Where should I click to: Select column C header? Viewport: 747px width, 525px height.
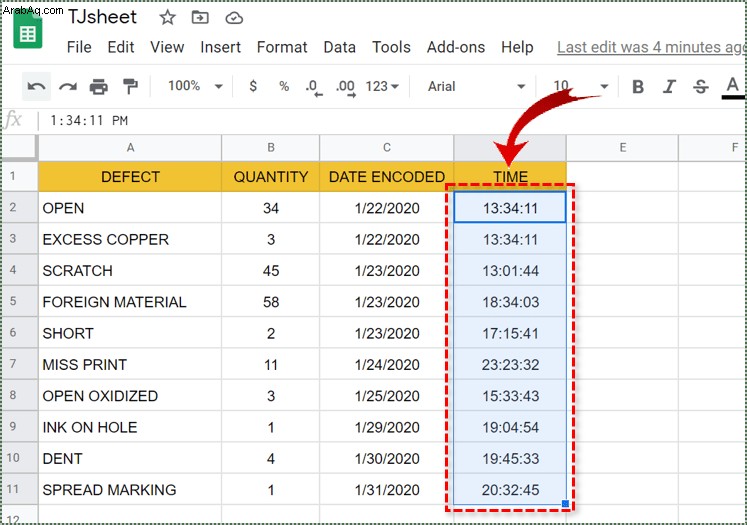pos(387,148)
